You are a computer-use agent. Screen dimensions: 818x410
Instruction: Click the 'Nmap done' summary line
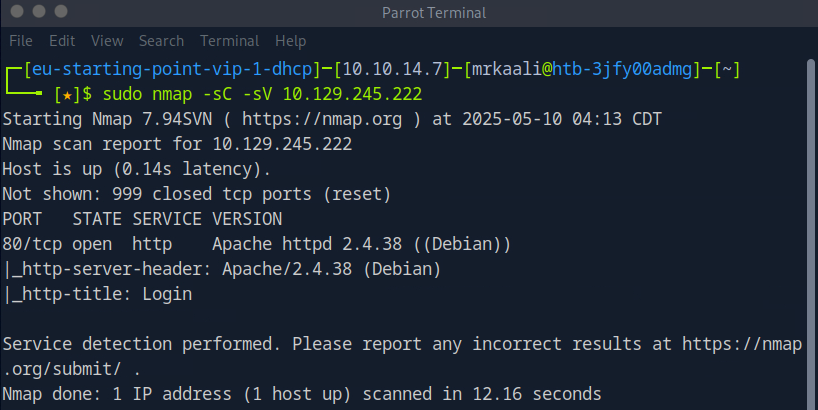301,393
